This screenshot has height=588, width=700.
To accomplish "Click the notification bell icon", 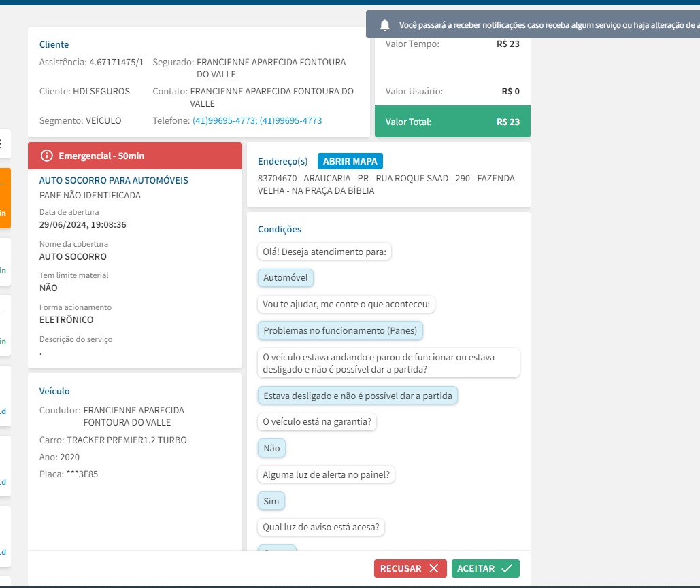I will pos(385,25).
